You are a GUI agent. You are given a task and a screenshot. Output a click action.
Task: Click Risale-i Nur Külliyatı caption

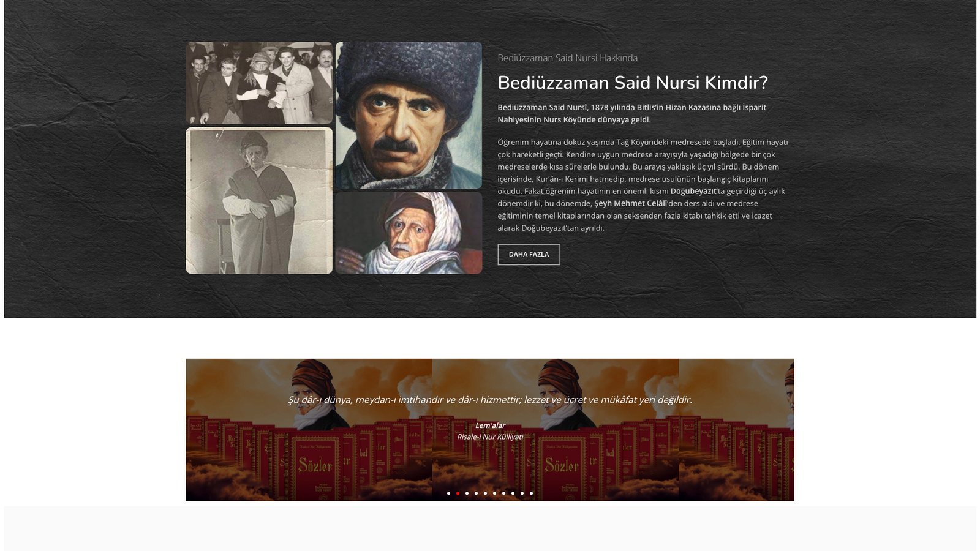pyautogui.click(x=490, y=437)
